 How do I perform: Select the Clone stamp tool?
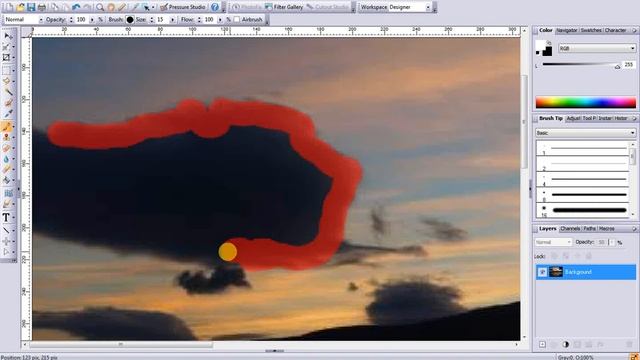point(7,137)
